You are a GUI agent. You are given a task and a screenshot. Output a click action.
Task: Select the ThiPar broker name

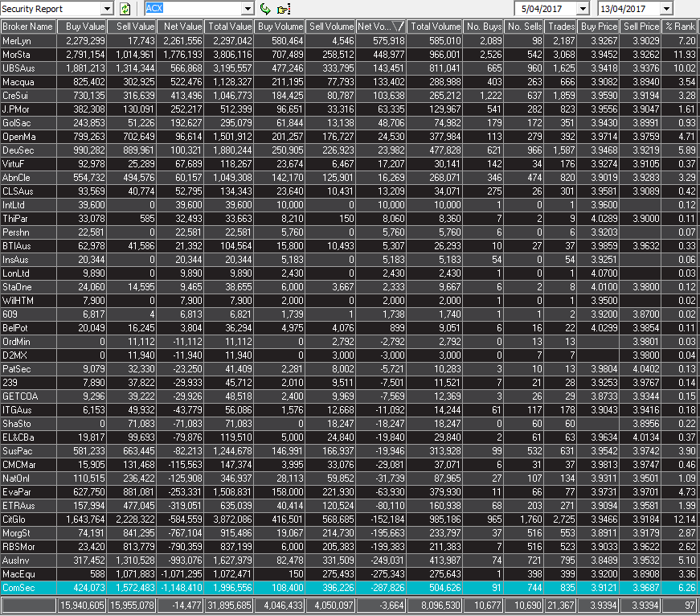[15, 219]
